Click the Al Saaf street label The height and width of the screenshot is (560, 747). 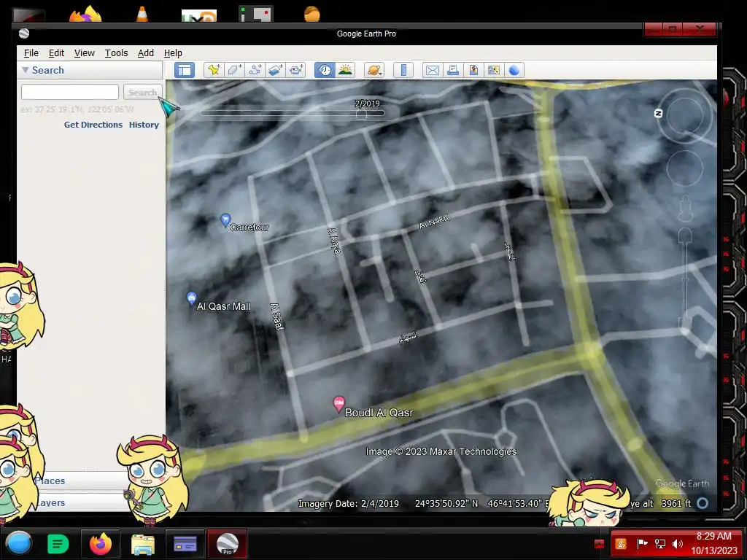tap(276, 316)
